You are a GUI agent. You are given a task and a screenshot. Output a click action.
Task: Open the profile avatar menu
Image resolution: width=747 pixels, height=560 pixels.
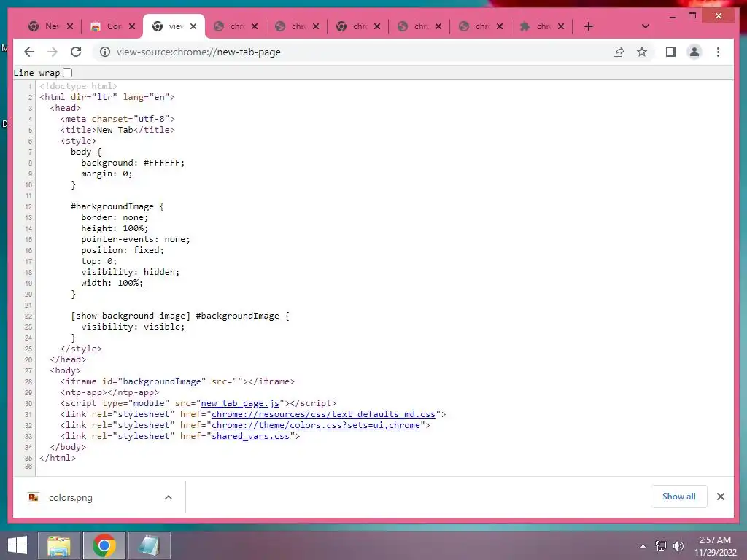pyautogui.click(x=694, y=52)
